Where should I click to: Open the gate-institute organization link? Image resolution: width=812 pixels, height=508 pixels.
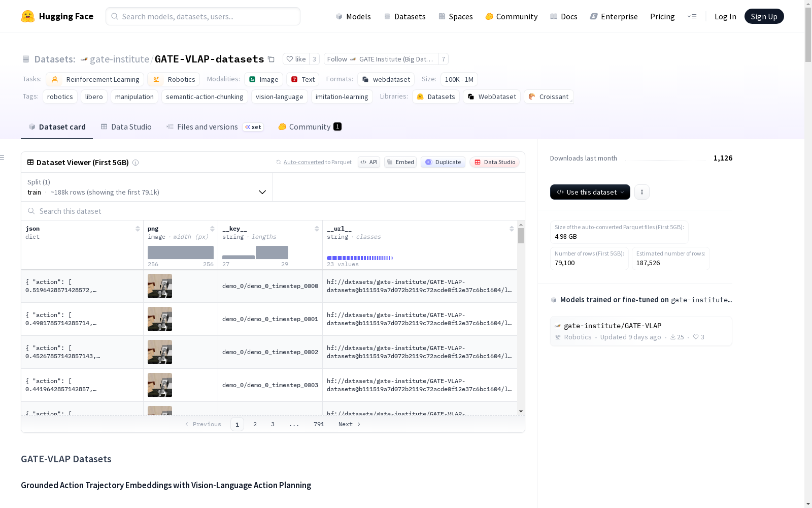[119, 59]
